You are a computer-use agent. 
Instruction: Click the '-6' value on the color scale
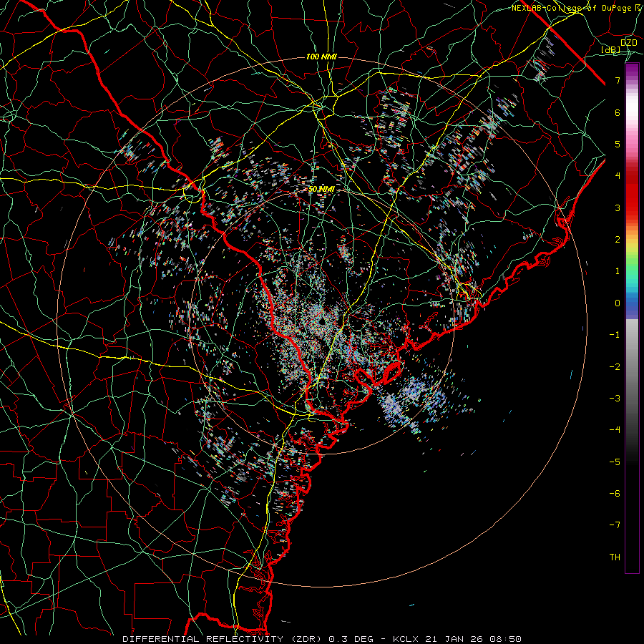click(x=615, y=494)
